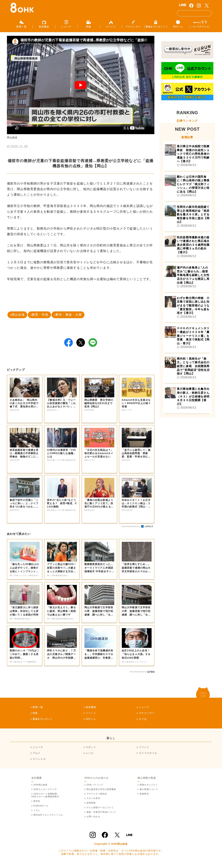Open the 勤務態度真面目だった related article
Screen dimensions: 222x868
tap(99, 559)
